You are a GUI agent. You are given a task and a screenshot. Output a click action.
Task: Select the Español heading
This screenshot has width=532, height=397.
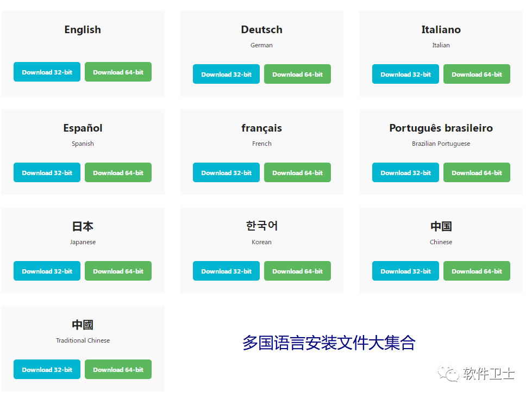83,128
